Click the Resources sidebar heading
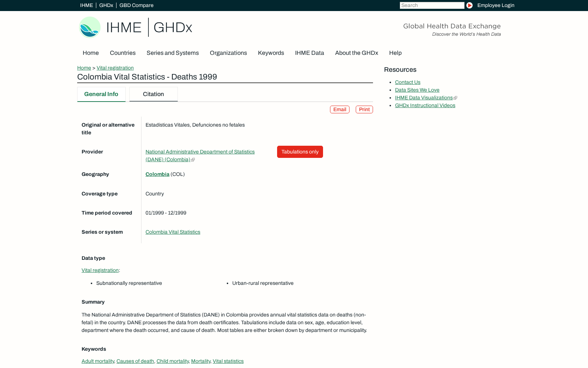The image size is (588, 368). (400, 70)
